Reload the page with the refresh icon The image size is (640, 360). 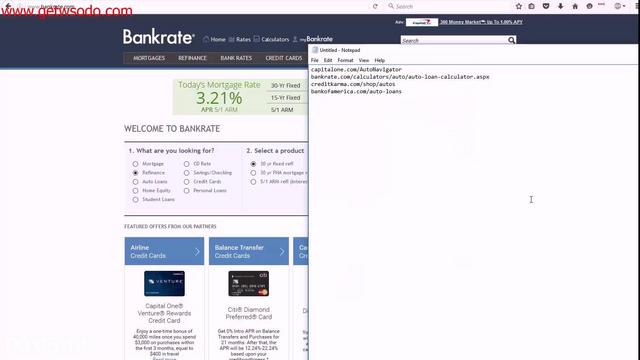375,7
